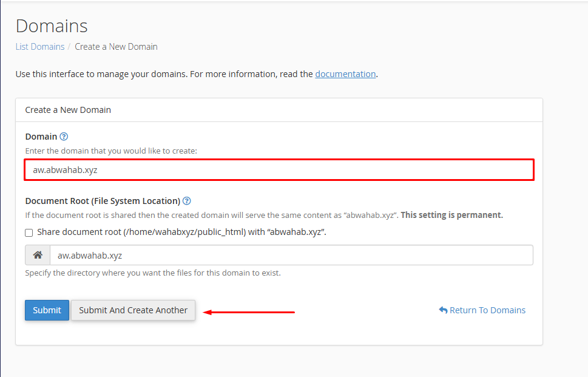Click the reply arrow icon before Return To Domains

tap(443, 310)
